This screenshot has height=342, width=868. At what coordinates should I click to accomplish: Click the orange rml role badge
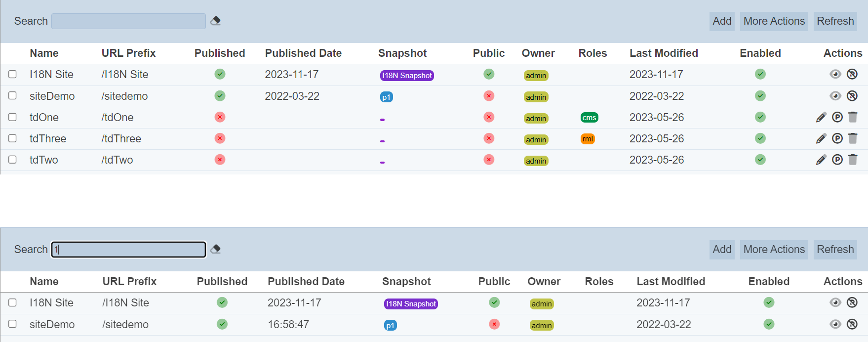coord(588,139)
